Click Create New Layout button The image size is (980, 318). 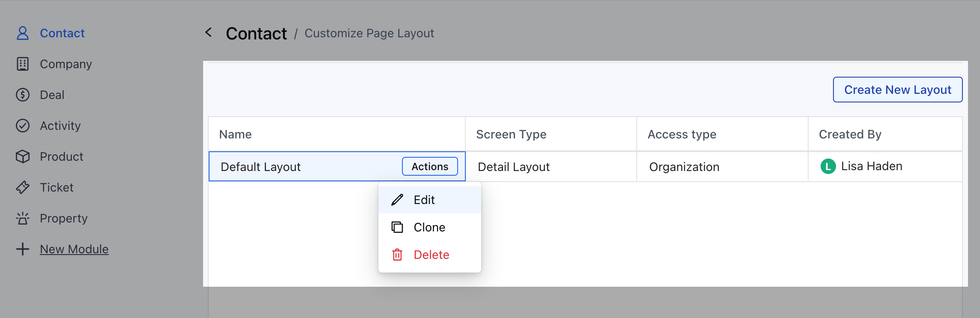point(898,90)
